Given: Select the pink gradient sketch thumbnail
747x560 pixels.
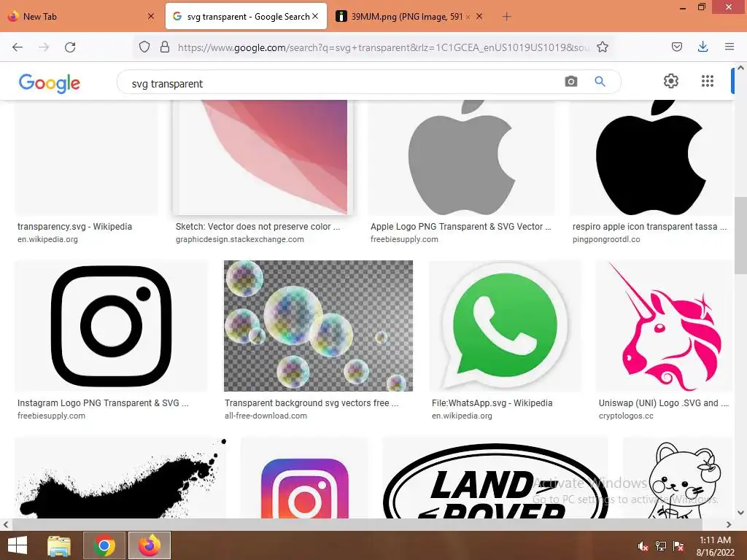Looking at the screenshot, I should coord(263,157).
